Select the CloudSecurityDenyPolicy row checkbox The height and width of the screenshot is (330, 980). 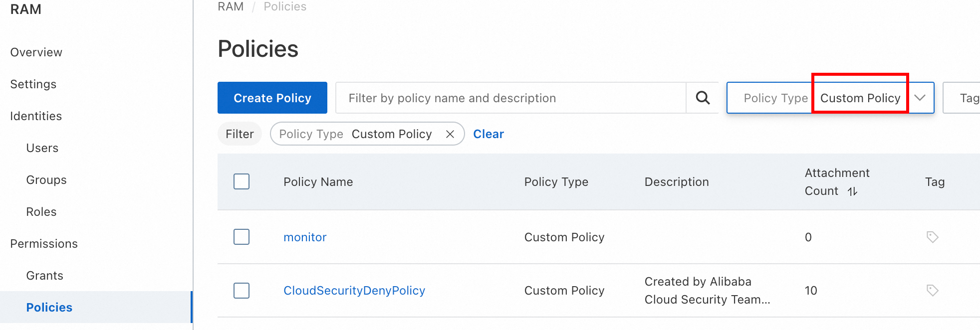pyautogui.click(x=242, y=290)
